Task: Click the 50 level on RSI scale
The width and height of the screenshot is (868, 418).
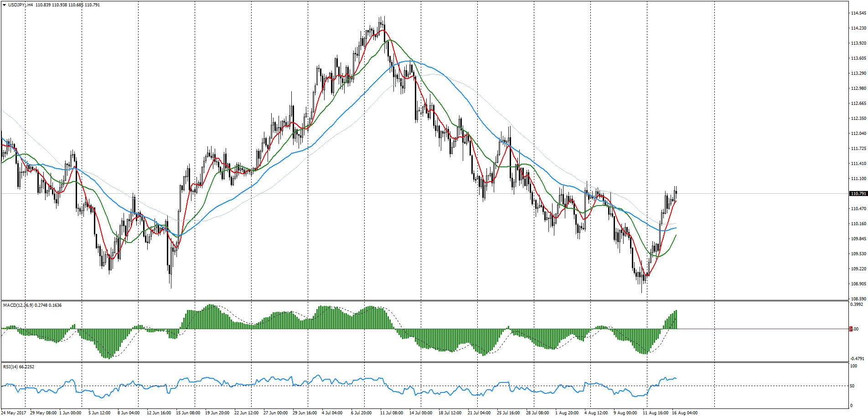Action: click(852, 386)
